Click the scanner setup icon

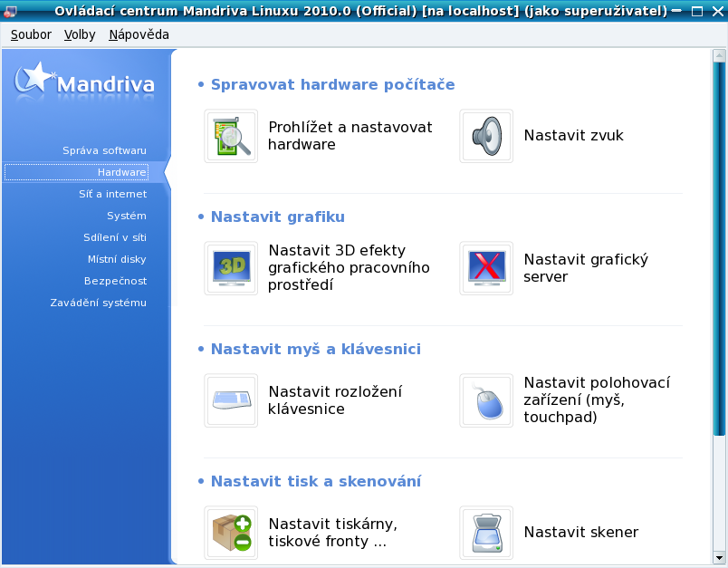(x=486, y=533)
